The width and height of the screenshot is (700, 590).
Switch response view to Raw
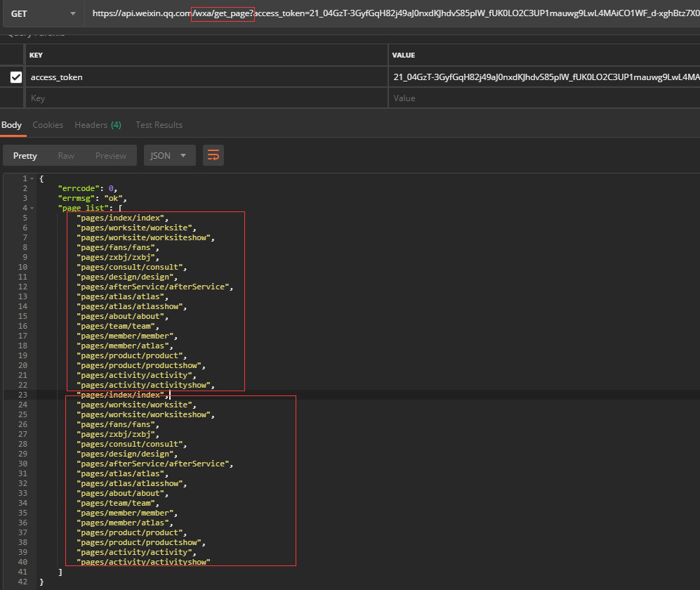click(x=66, y=155)
